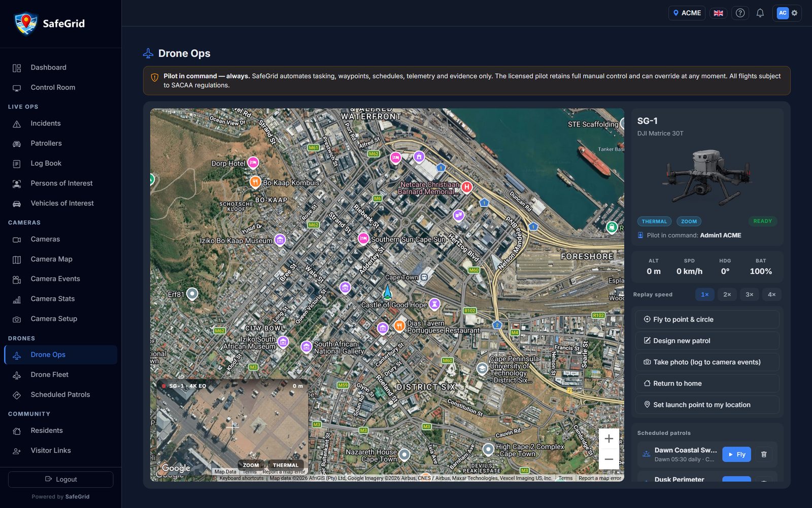The image size is (812, 508).
Task: Click Return to home
Action: click(x=707, y=384)
